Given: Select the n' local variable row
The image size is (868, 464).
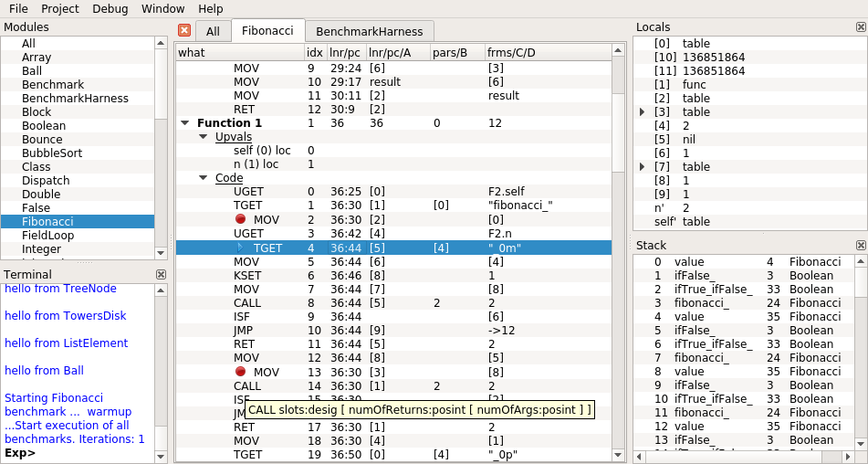Looking at the screenshot, I should [x=749, y=207].
